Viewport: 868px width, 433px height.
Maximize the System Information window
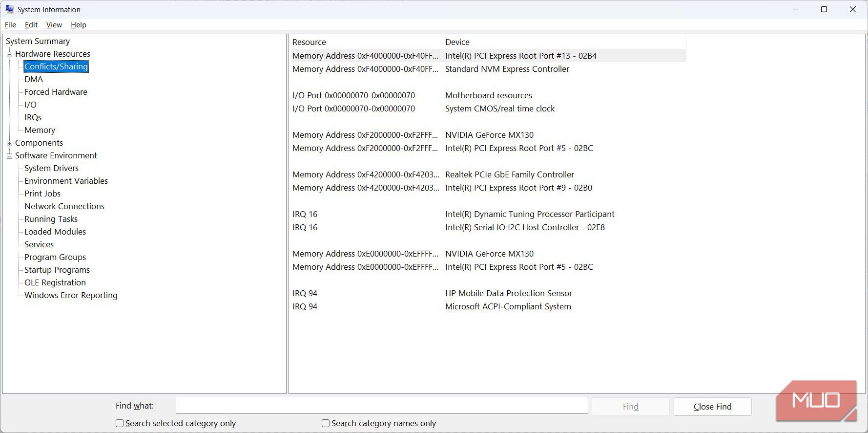click(824, 9)
